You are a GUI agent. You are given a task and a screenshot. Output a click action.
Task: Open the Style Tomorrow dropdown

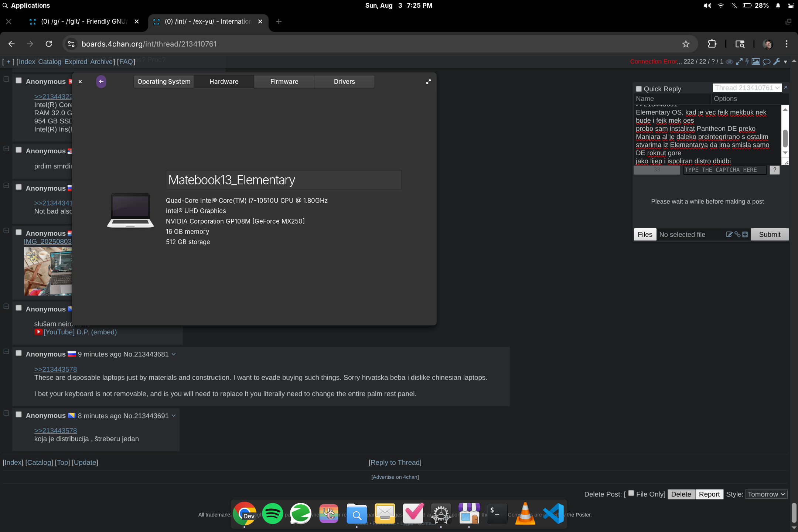[x=767, y=494]
